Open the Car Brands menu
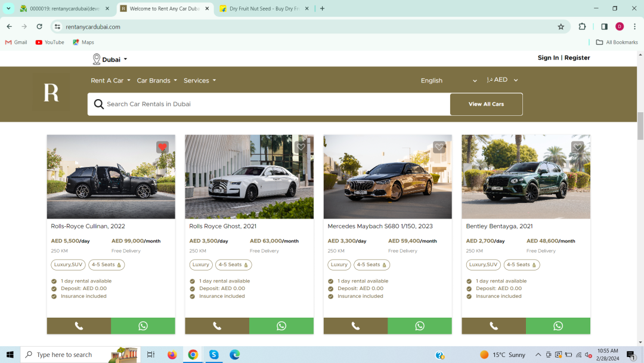Screen dimensions: 644x363 point(157,81)
